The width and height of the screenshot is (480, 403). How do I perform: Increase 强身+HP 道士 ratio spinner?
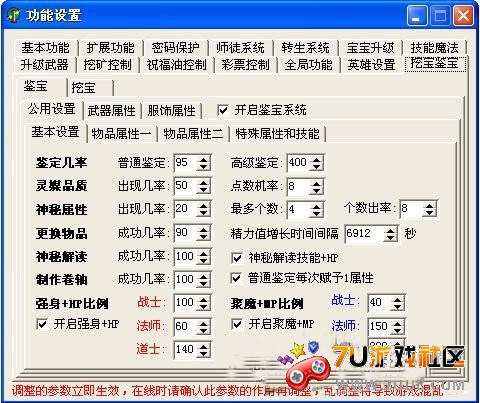click(x=203, y=346)
